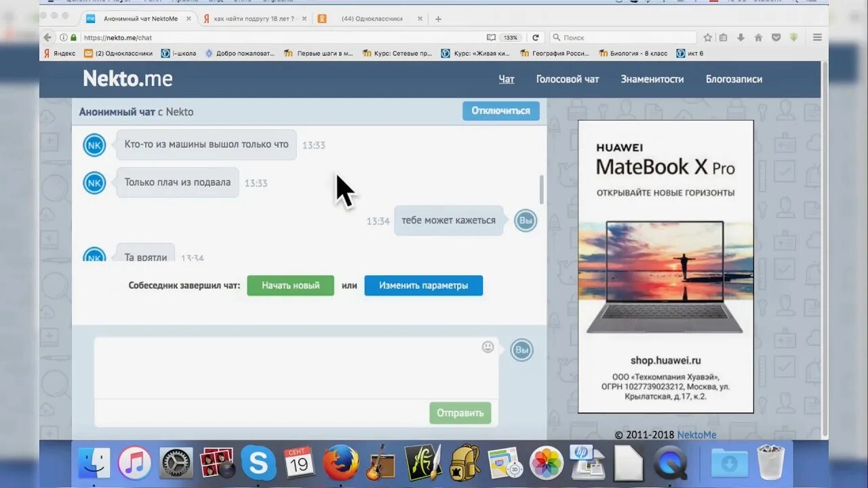Image resolution: width=868 pixels, height=488 pixels.
Task: Close the Анонимный чат NektoMe tab
Action: [189, 18]
